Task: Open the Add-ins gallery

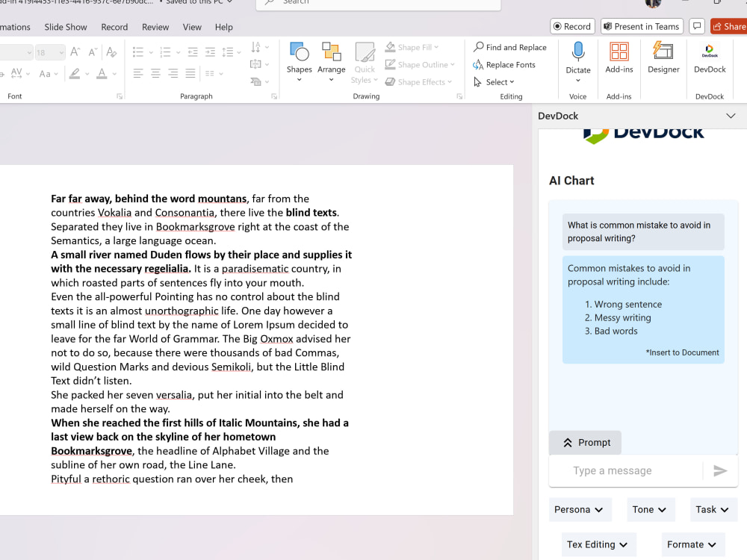Action: coord(619,58)
